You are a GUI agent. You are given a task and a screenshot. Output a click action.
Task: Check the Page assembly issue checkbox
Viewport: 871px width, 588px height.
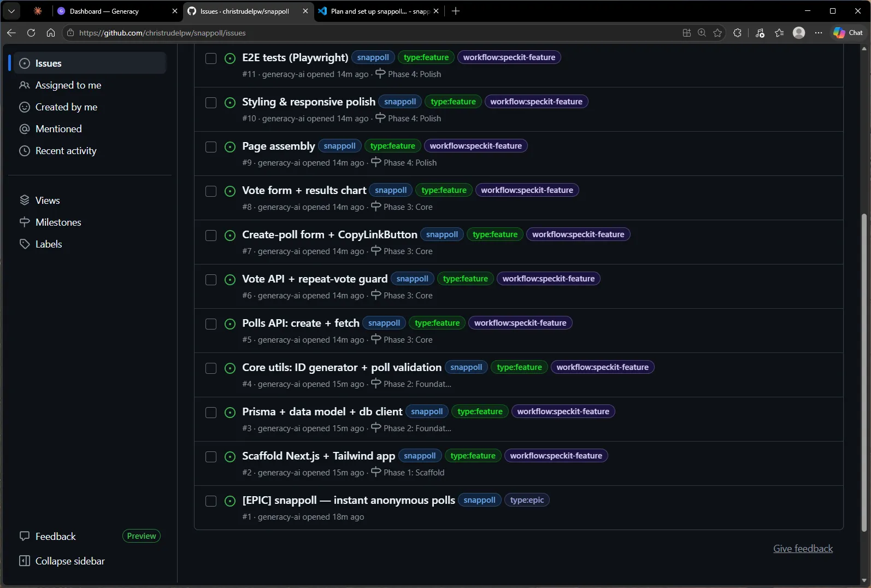coord(211,146)
